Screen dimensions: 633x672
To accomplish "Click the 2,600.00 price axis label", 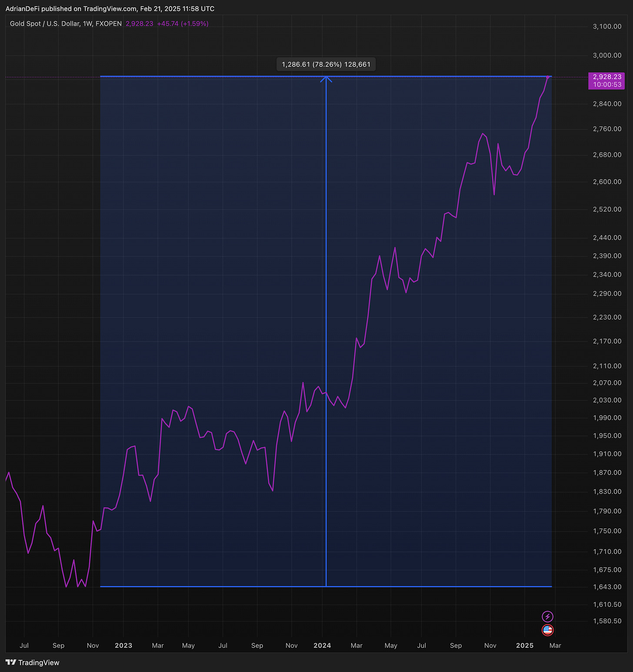I will [x=607, y=182].
